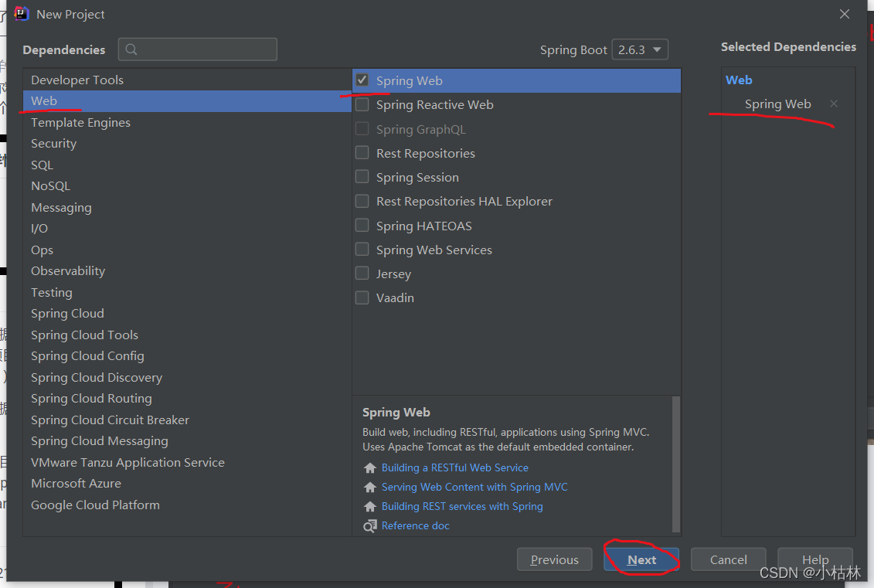The width and height of the screenshot is (874, 588).
Task: Select the Messaging category
Action: point(187,207)
